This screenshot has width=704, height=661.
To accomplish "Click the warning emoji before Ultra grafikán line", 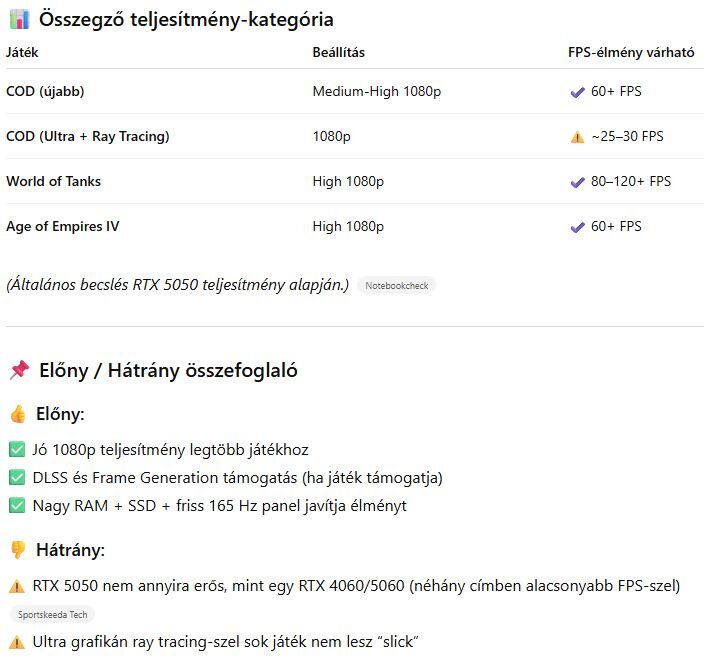I will coord(16,642).
